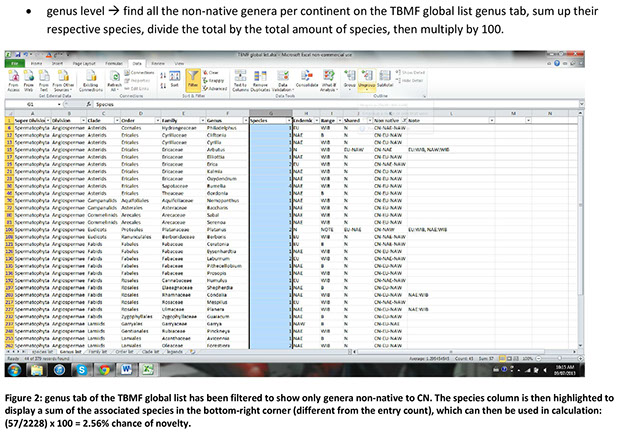Open the green File tab
The image size is (618, 434).
tap(15, 63)
